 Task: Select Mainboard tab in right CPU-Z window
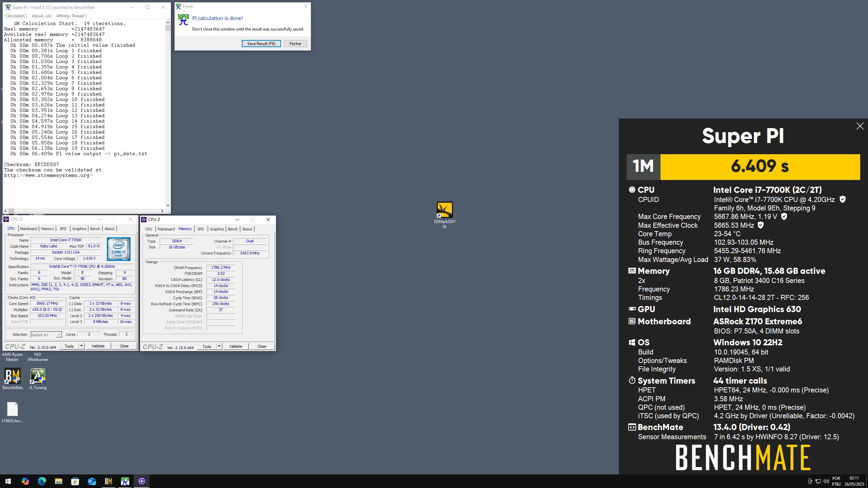[166, 229]
